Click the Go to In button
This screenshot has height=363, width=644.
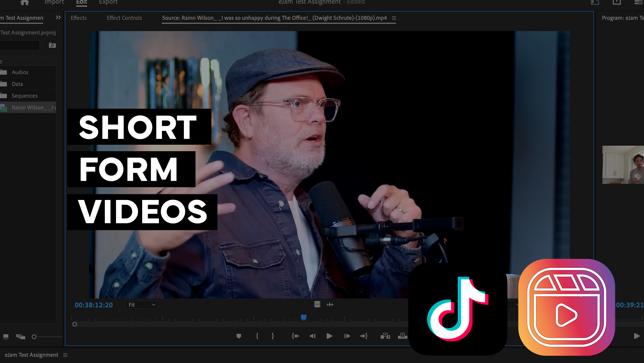point(295,336)
